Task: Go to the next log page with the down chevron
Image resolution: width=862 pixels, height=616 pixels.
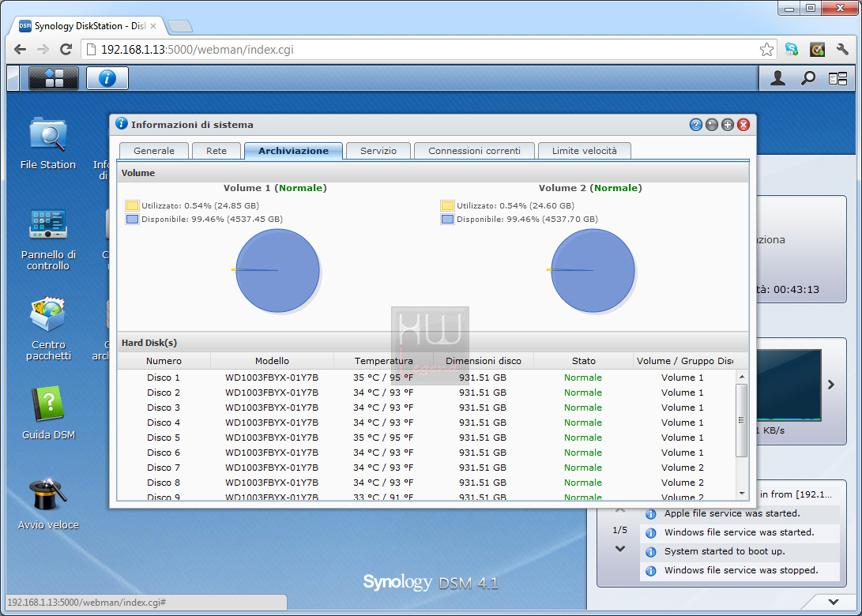Action: tap(620, 548)
